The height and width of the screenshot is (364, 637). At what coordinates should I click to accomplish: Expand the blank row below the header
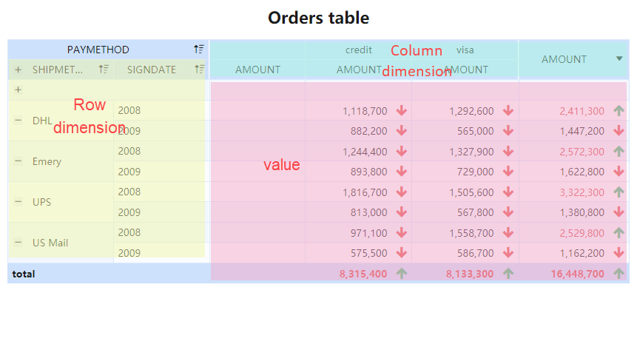pos(18,90)
